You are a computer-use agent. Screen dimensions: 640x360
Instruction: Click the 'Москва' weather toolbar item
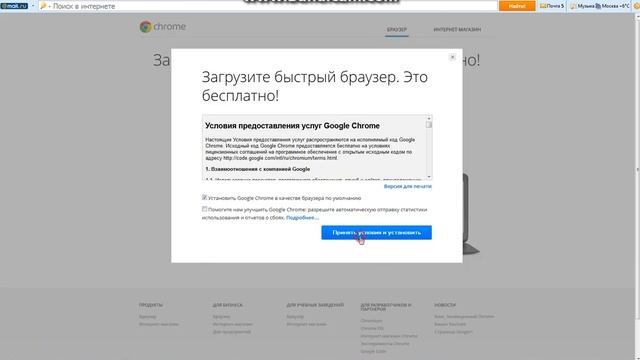pos(612,6)
